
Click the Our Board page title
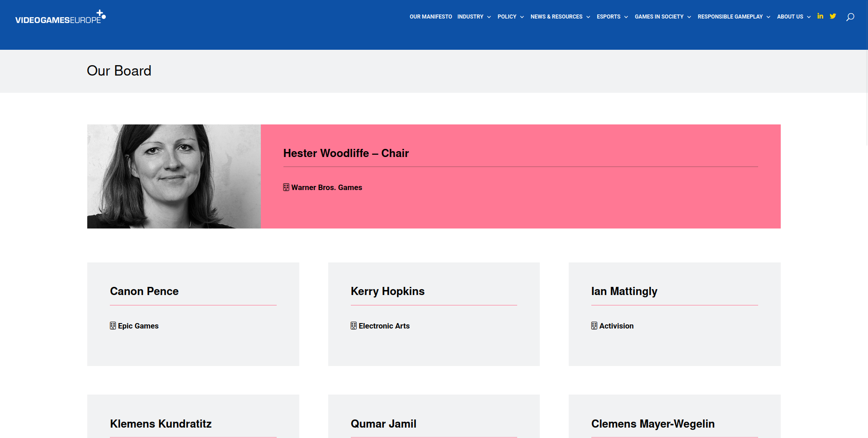click(x=119, y=71)
